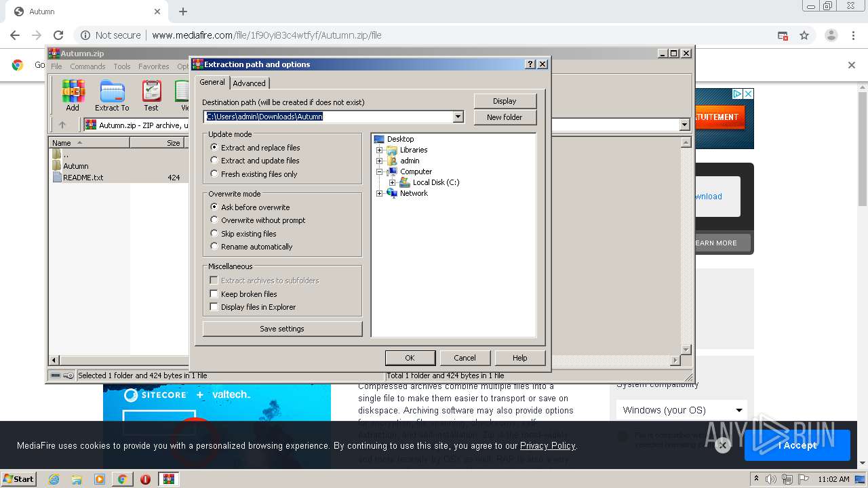Open the destination path dropdown
The height and width of the screenshot is (488, 868).
coord(458,117)
